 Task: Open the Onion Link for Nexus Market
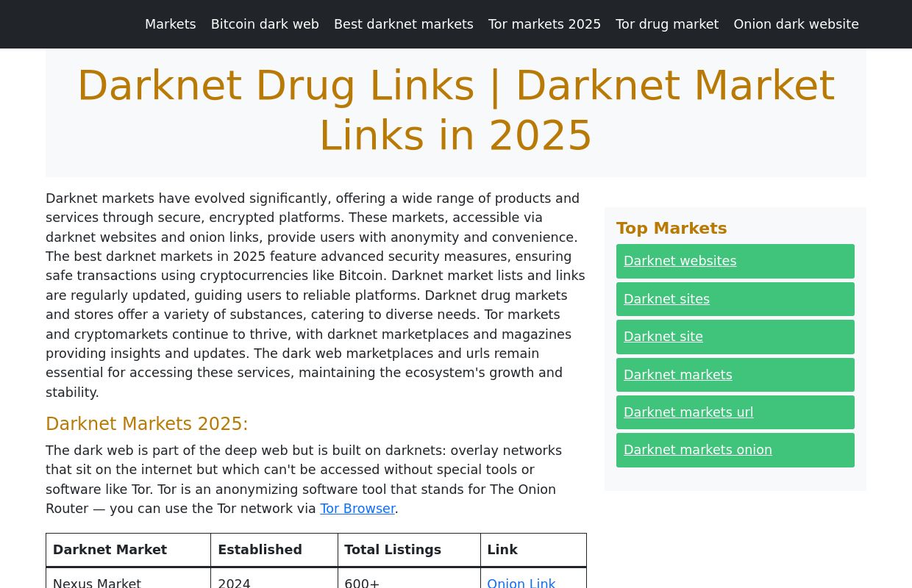click(x=521, y=582)
